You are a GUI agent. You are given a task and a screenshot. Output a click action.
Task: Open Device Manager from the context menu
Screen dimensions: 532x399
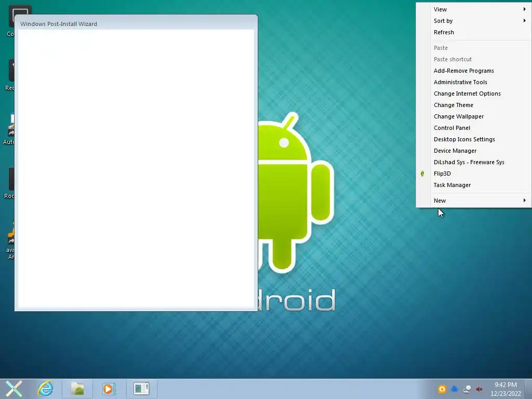(474, 151)
